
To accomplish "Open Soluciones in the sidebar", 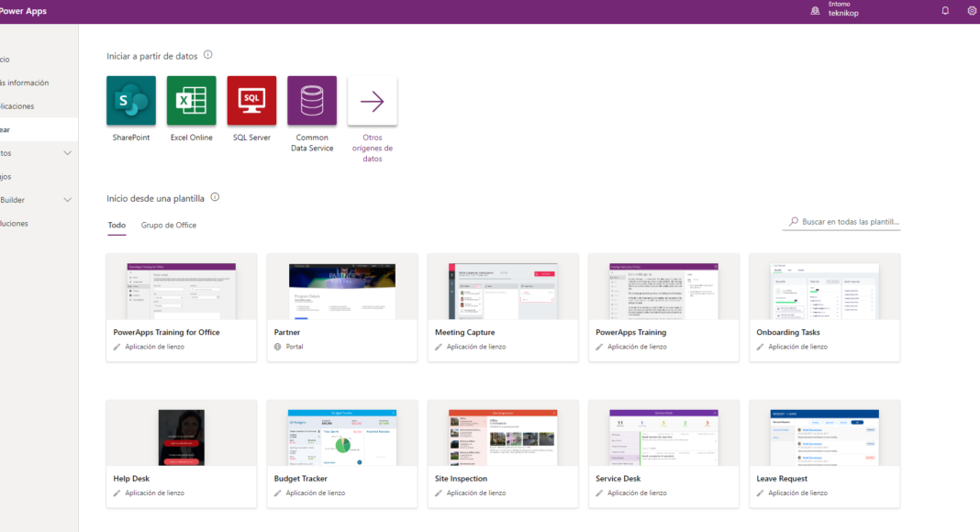I will click(x=39, y=223).
